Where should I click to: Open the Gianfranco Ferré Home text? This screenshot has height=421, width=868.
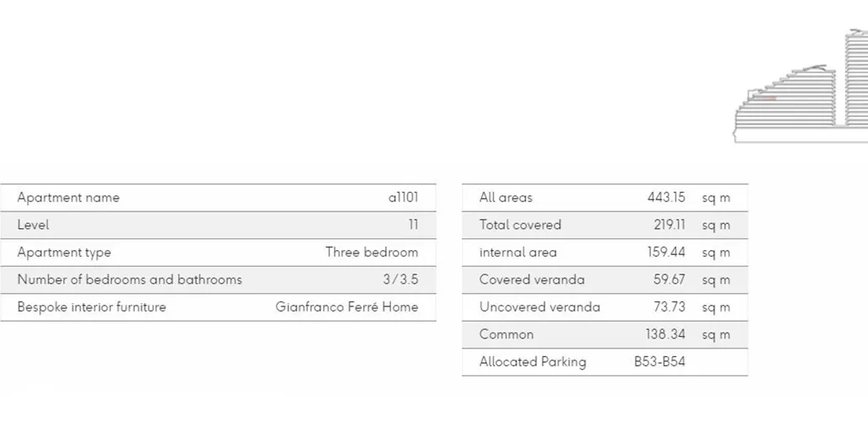click(x=347, y=307)
